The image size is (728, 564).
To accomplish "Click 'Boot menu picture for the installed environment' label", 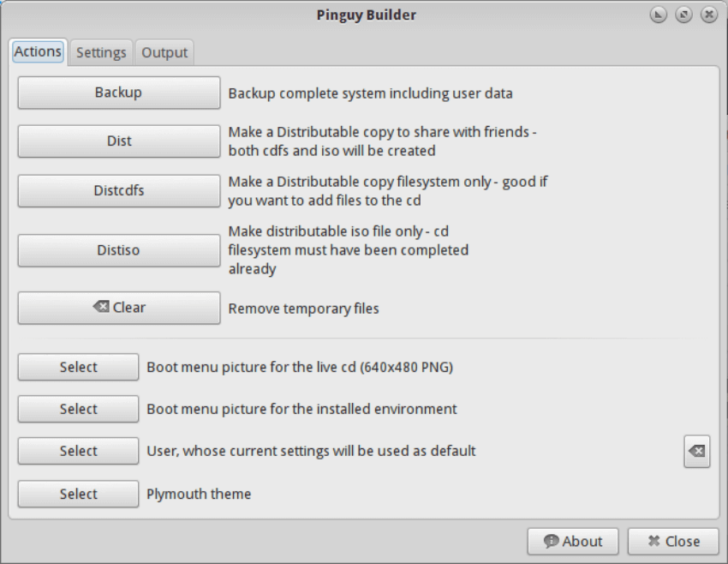I will tap(301, 409).
